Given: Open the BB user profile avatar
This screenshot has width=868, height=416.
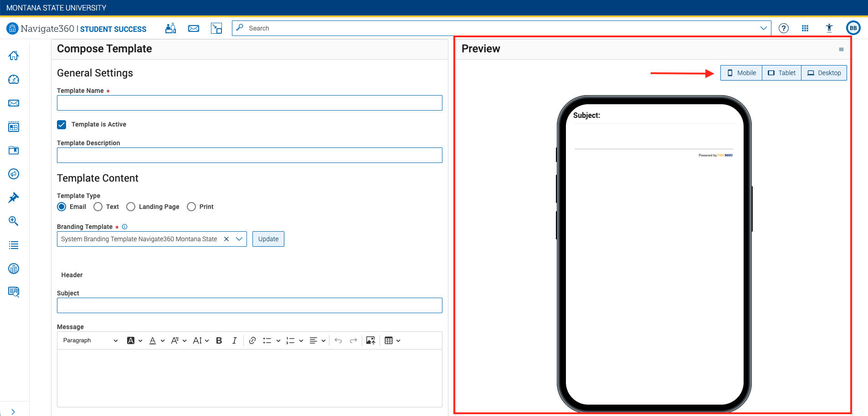Looking at the screenshot, I should tap(853, 28).
